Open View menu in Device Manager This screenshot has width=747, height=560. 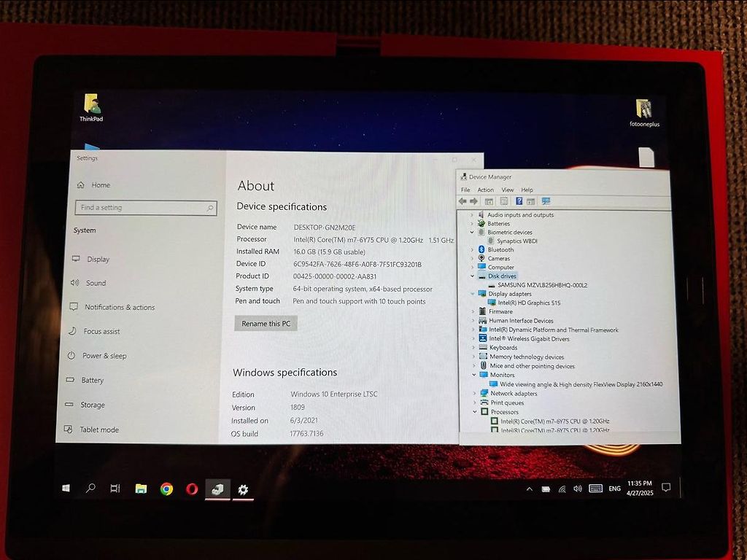click(508, 190)
